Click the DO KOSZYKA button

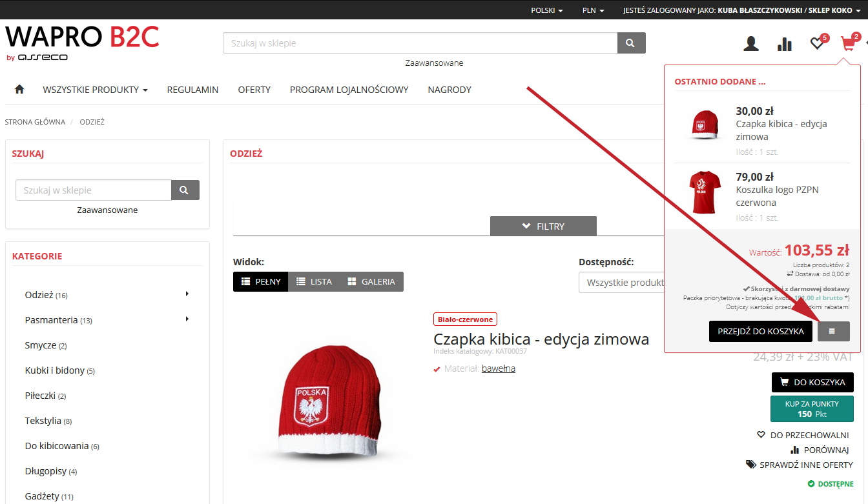click(x=812, y=382)
